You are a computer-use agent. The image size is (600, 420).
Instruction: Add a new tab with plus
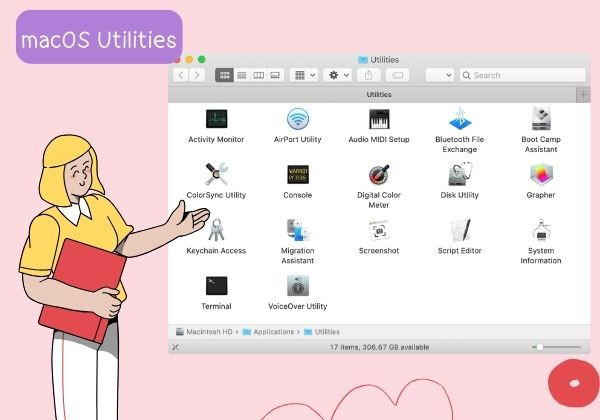coord(583,94)
